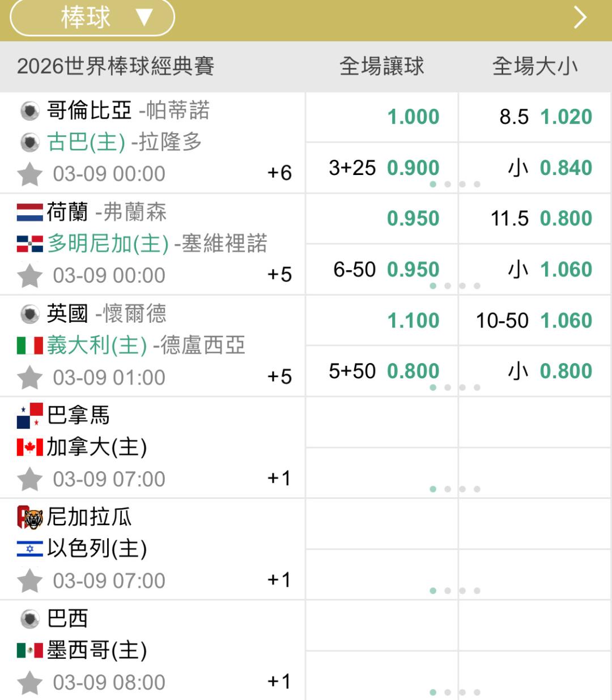Select 全場大小 column header
This screenshot has width=612, height=700.
point(535,66)
